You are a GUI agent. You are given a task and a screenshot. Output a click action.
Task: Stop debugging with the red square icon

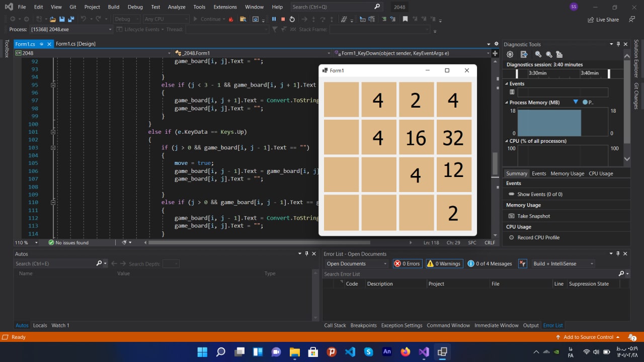[x=283, y=19]
